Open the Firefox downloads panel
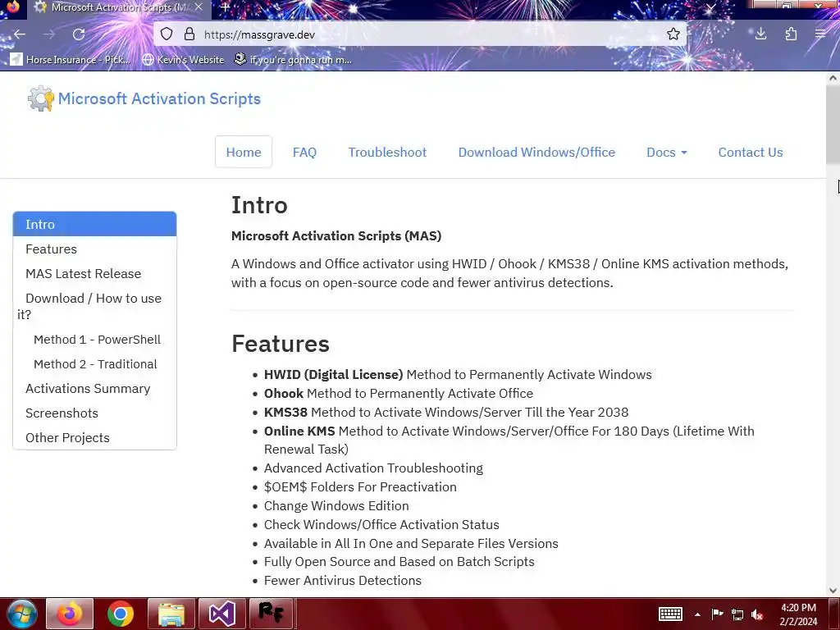This screenshot has width=840, height=630. (760, 34)
